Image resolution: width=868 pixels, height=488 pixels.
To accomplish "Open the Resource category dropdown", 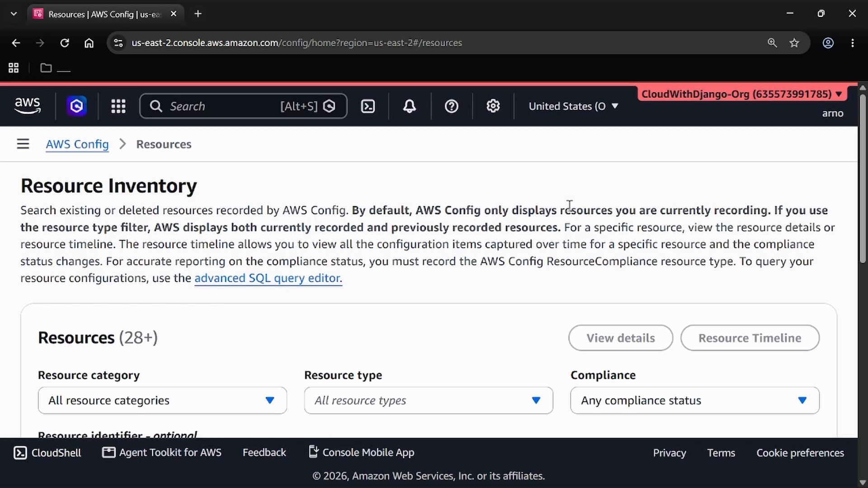I will point(162,400).
